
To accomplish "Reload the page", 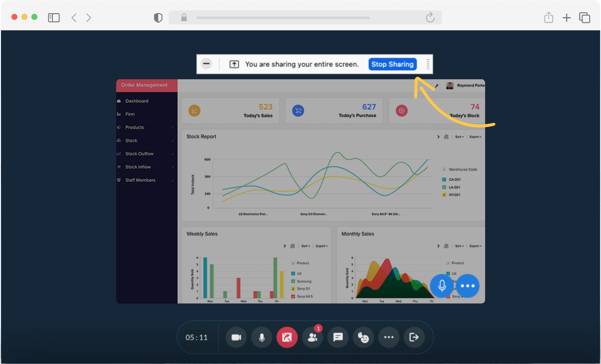I will point(430,18).
